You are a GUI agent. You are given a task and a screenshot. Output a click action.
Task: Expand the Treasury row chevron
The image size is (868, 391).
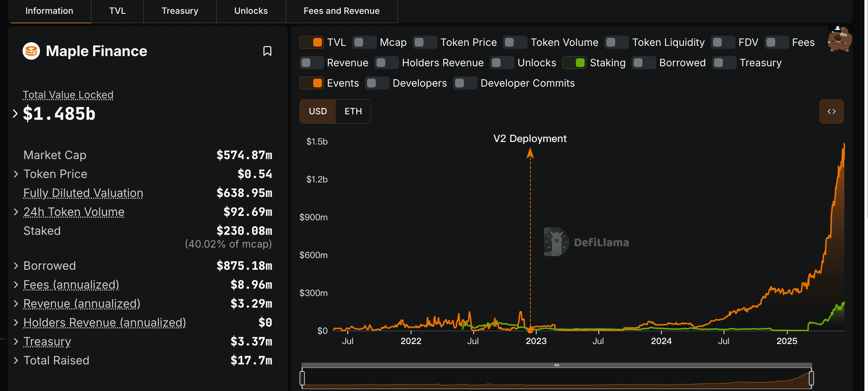16,341
